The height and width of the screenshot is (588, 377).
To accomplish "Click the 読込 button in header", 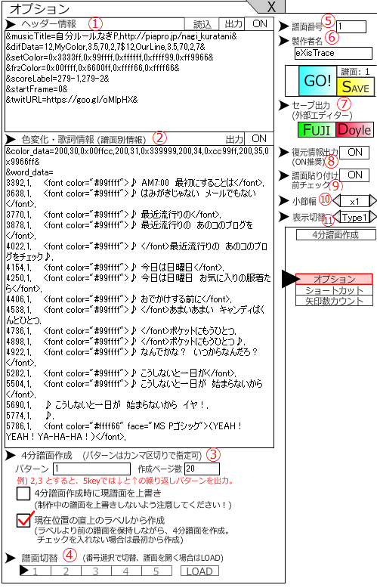I will [x=202, y=24].
